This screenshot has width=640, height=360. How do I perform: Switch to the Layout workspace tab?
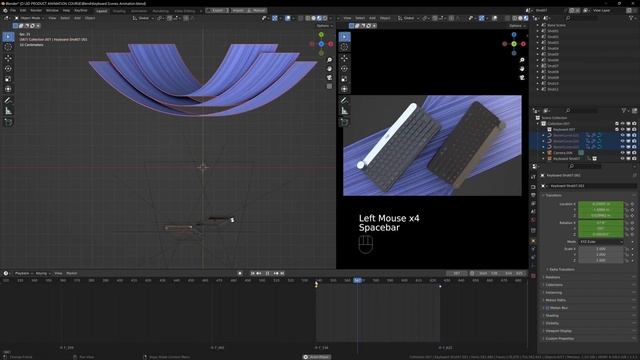pos(102,11)
